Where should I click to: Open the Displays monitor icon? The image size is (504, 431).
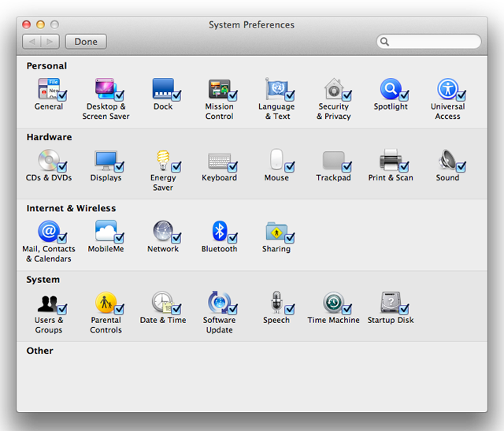pos(106,160)
